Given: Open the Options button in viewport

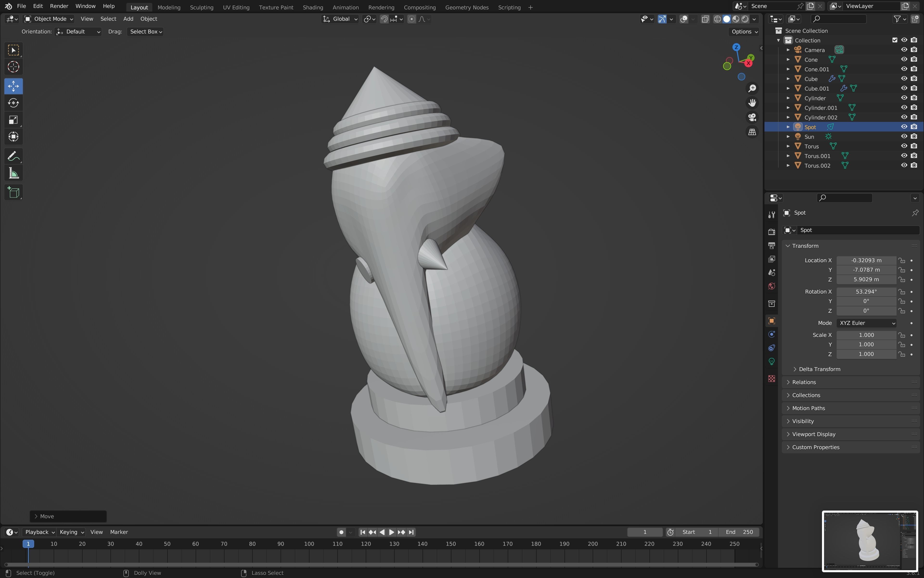Looking at the screenshot, I should click(744, 32).
